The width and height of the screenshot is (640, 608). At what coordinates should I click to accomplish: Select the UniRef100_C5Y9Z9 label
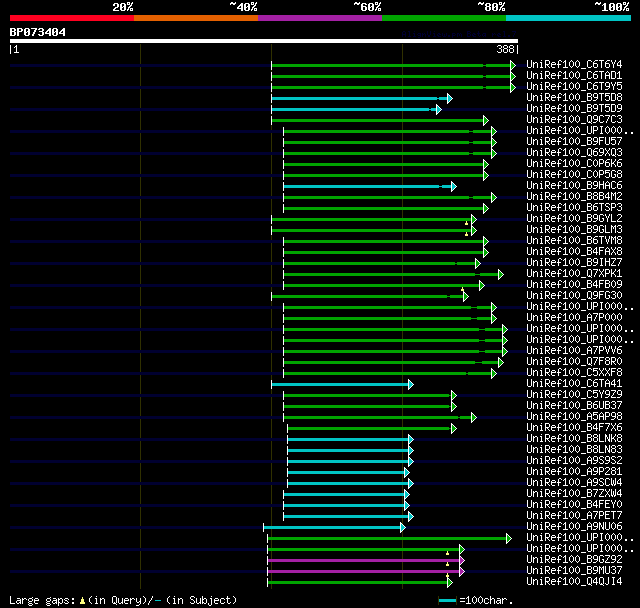coord(574,395)
